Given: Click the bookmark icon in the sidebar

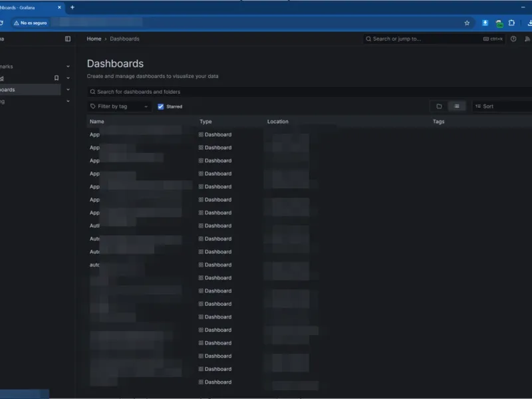Looking at the screenshot, I should pyautogui.click(x=57, y=78).
